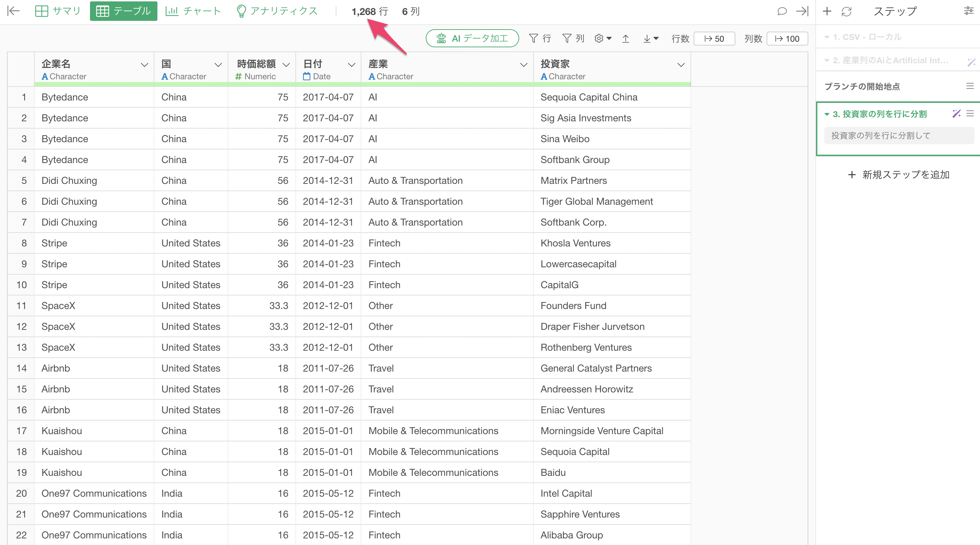Switch to the テーブル tab
Screen dimensions: 980x545
pos(123,11)
